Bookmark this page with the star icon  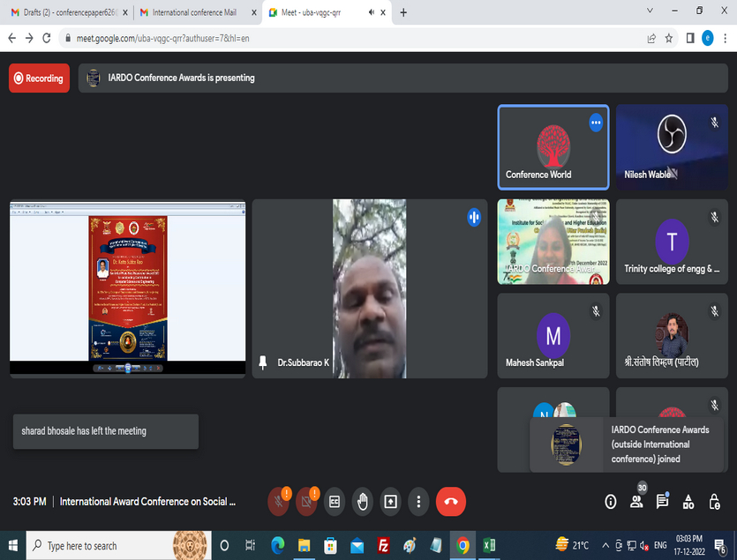(668, 39)
